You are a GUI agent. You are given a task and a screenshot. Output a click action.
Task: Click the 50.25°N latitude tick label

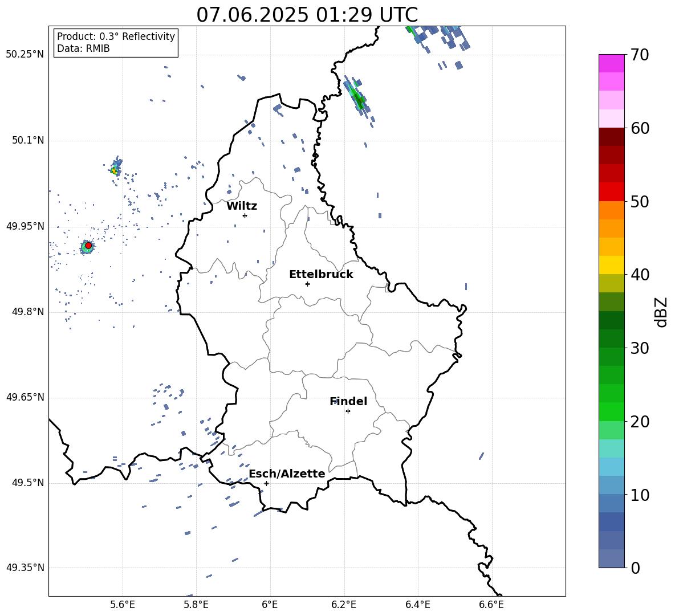tap(25, 55)
